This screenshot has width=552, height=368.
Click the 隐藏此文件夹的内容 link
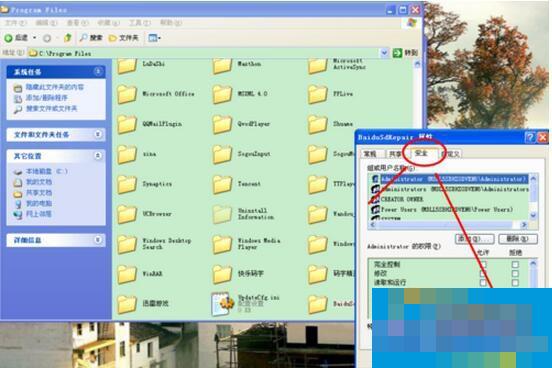point(55,87)
